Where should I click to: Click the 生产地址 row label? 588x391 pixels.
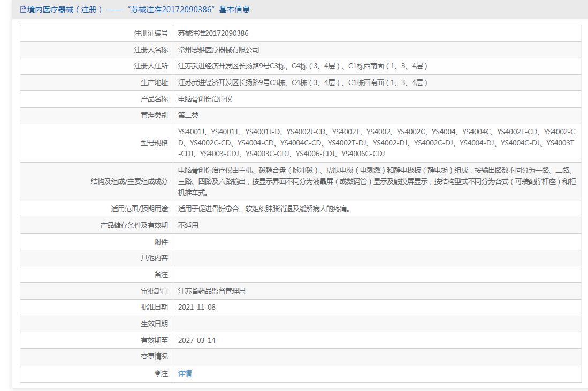point(155,82)
